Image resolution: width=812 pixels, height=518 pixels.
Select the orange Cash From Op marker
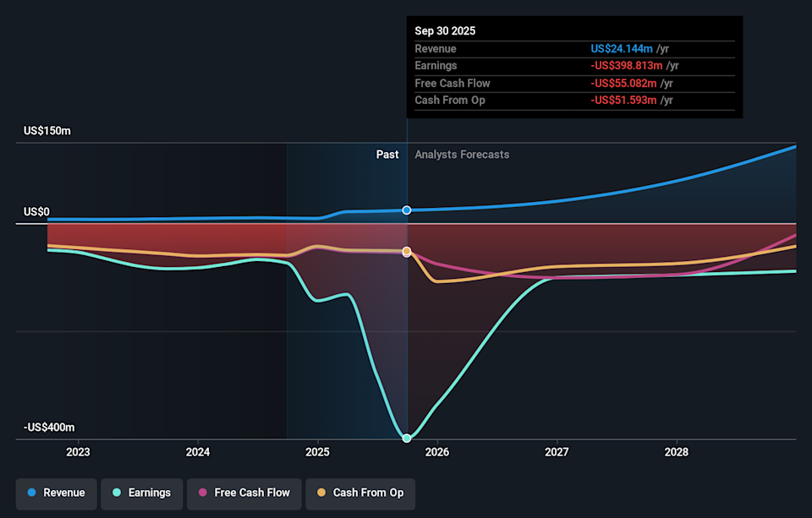click(407, 251)
